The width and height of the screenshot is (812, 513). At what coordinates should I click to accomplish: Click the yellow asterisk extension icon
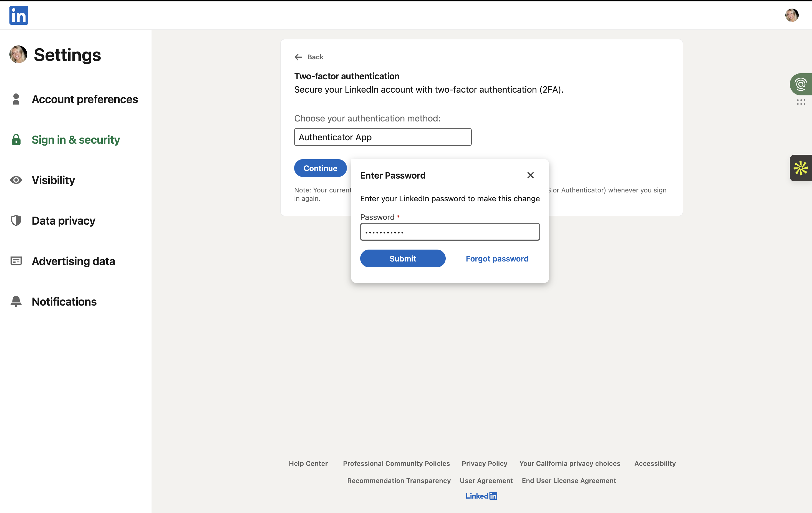pyautogui.click(x=801, y=168)
